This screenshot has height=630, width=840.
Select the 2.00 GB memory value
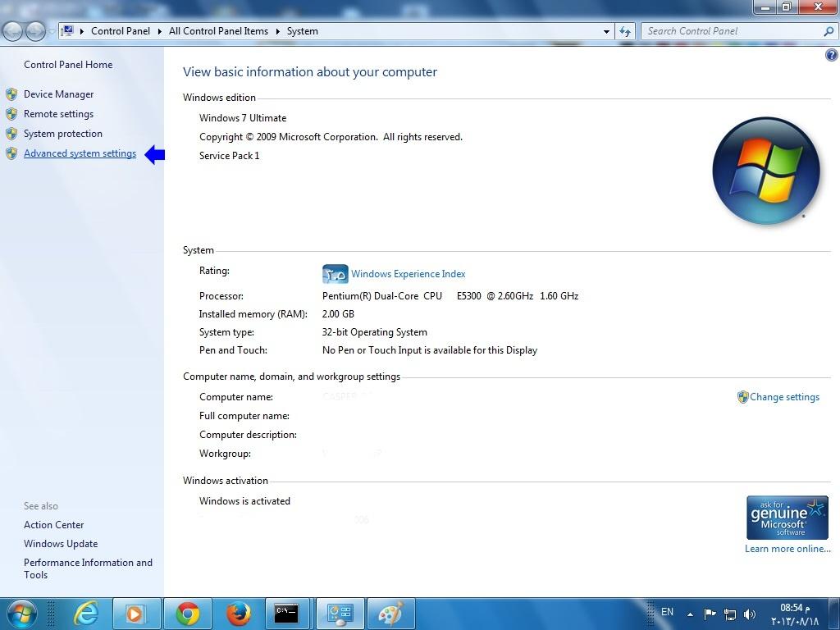(x=338, y=314)
